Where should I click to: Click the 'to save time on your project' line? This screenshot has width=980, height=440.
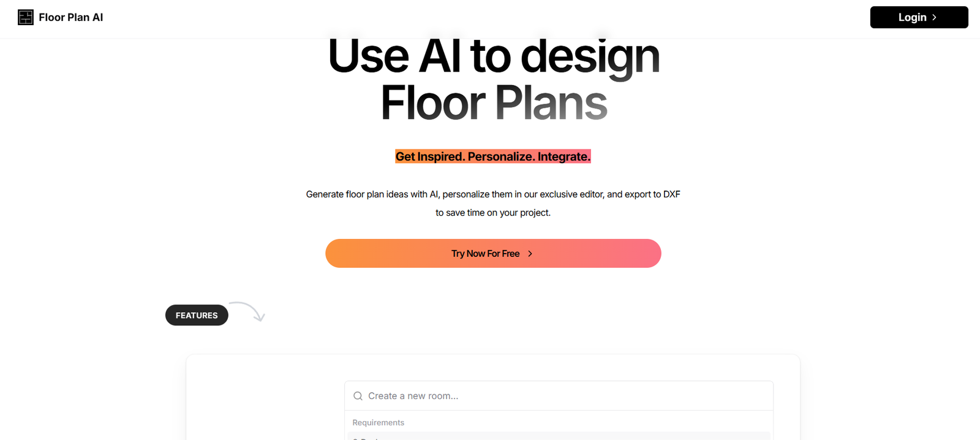pos(493,213)
